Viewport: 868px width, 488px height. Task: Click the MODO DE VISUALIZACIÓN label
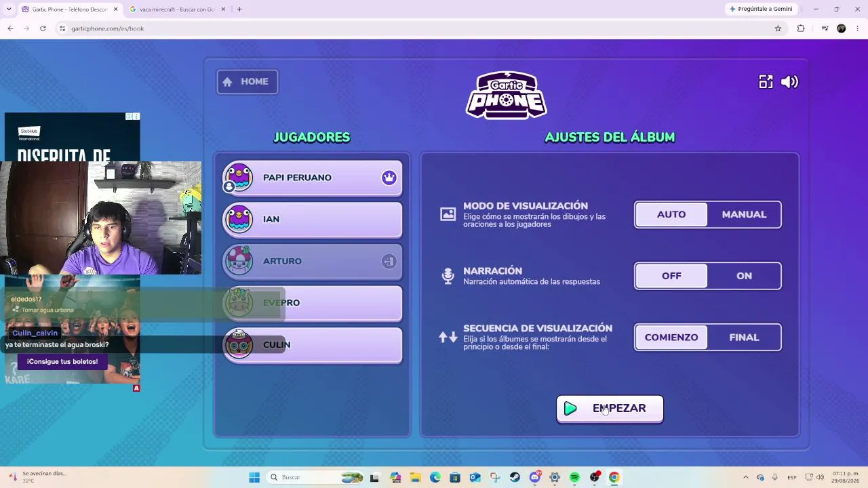pos(526,205)
